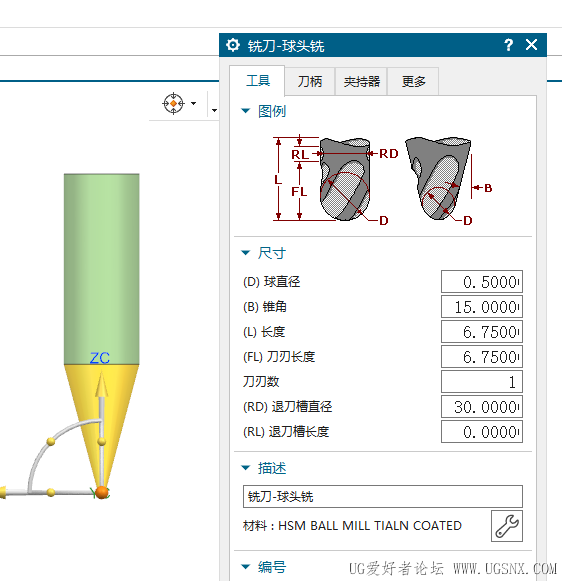Click the description text box 铣刀-球头铣
Image resolution: width=562 pixels, height=581 pixels.
pos(383,496)
